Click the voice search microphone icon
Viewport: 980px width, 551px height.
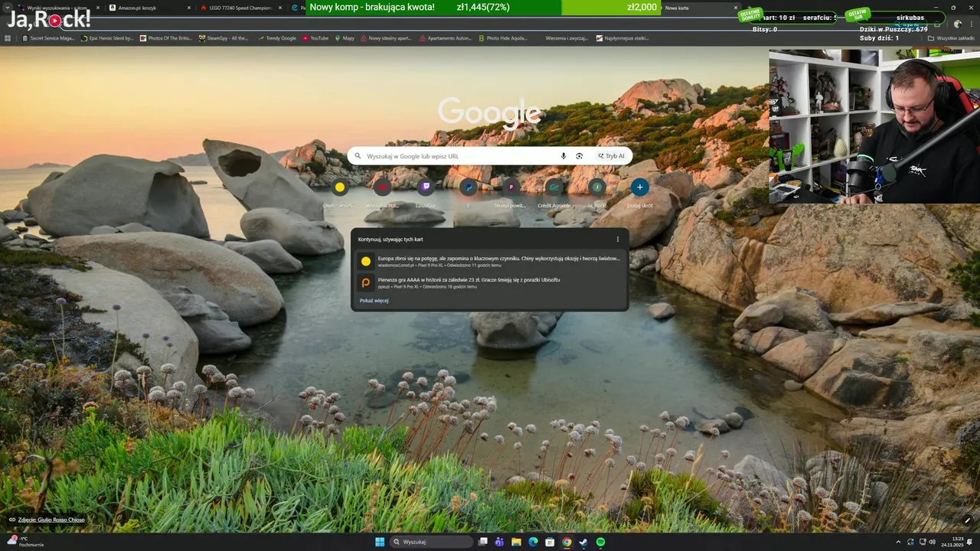[563, 156]
